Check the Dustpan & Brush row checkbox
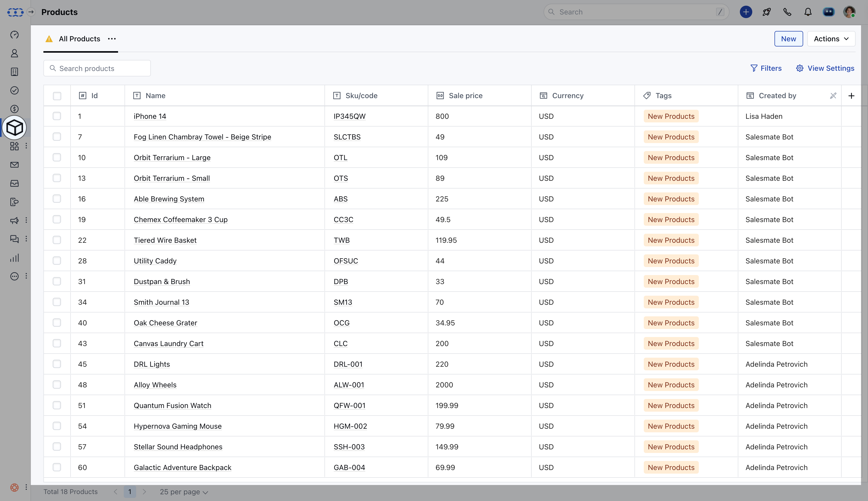This screenshot has width=868, height=501. [x=57, y=281]
